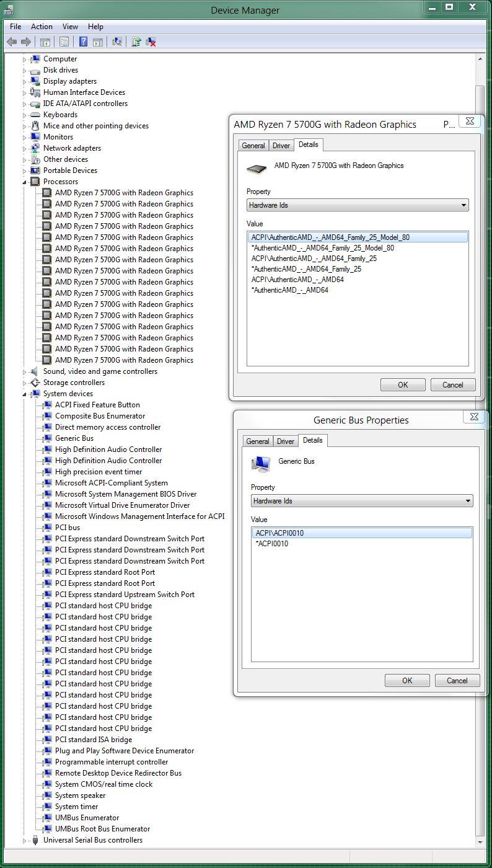Select Generic Bus in System devices tree
492x868 pixels.
(74, 438)
